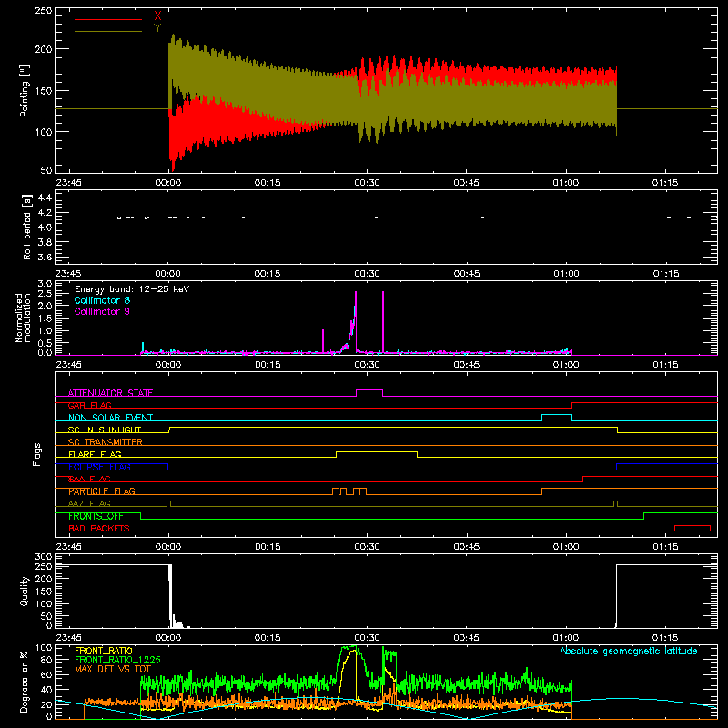
Task: Click the red X legend line
Action: 108,19
